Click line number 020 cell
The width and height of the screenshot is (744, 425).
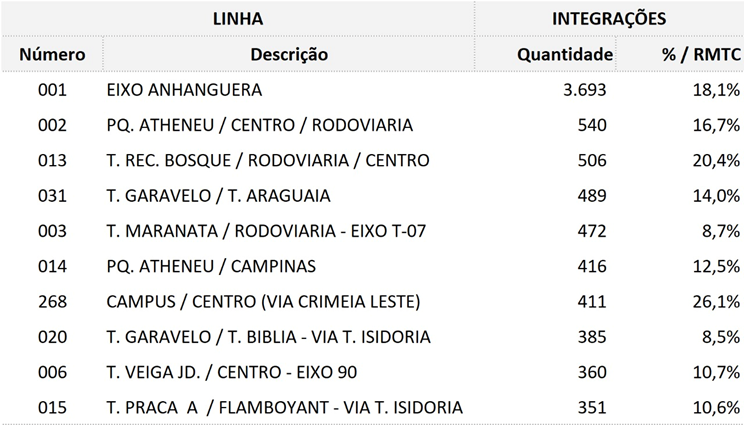pos(52,337)
